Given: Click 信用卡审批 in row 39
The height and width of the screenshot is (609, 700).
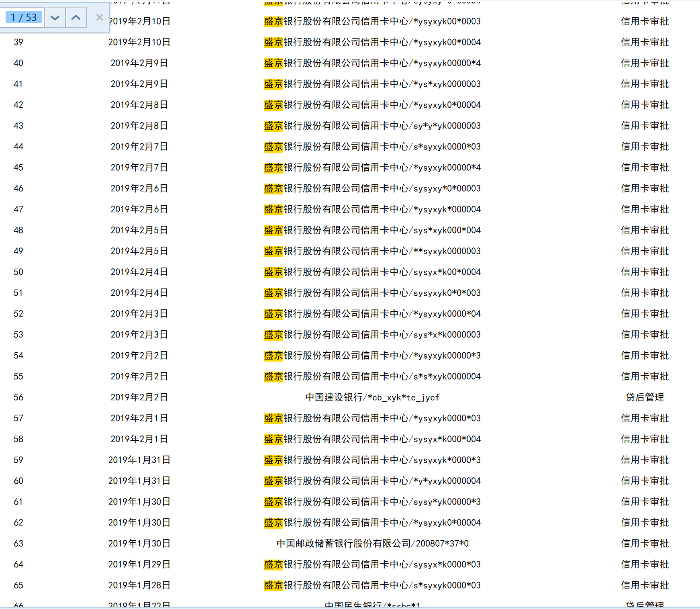Looking at the screenshot, I should [645, 42].
